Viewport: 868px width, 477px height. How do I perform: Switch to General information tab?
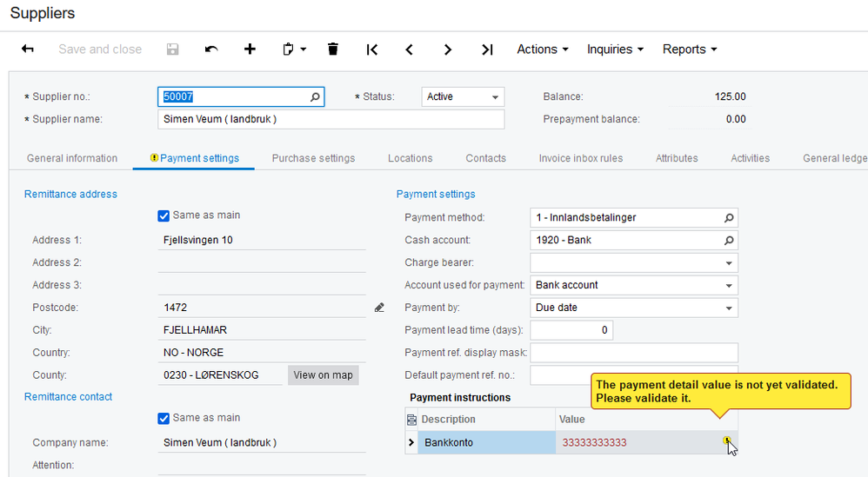pos(72,158)
